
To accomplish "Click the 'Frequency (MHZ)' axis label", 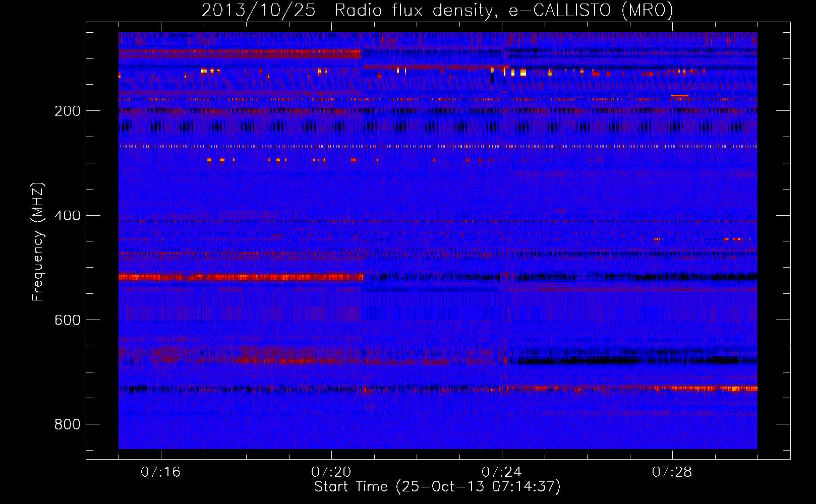I will pos(38,241).
